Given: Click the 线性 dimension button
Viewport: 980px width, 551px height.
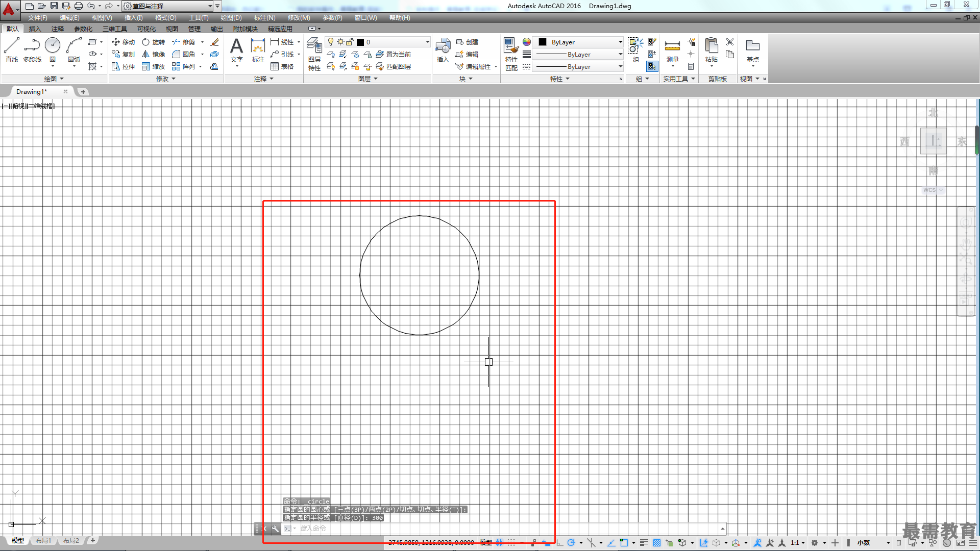Looking at the screenshot, I should pyautogui.click(x=282, y=42).
